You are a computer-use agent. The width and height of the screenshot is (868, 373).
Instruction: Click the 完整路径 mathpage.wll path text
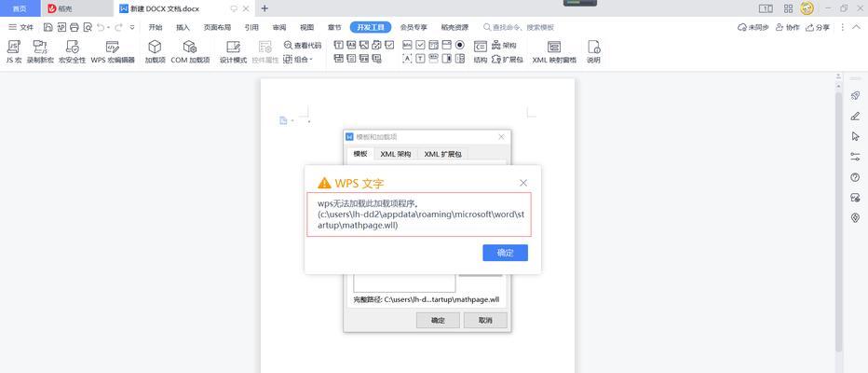coord(427,300)
